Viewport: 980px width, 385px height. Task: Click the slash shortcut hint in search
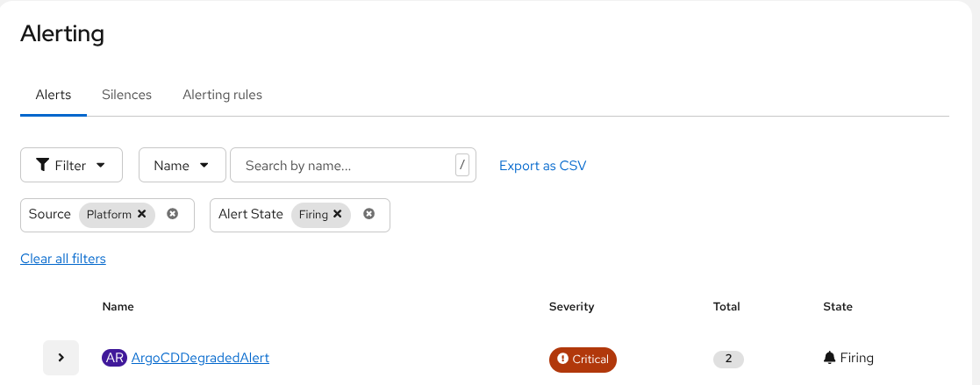462,165
